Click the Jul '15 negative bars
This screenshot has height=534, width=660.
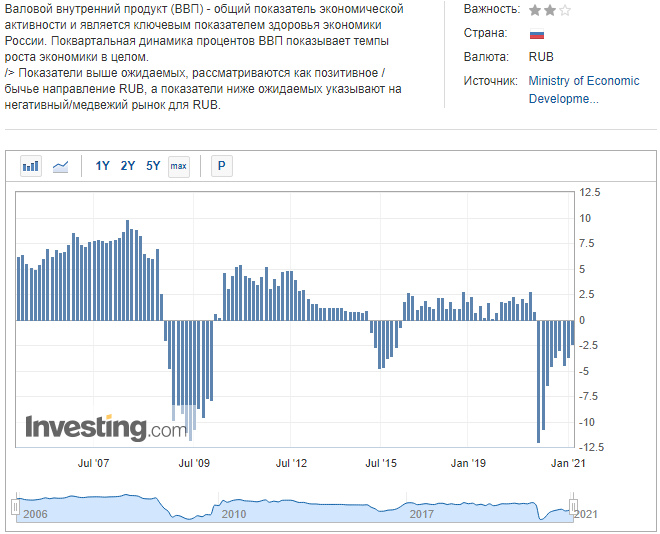(380, 343)
